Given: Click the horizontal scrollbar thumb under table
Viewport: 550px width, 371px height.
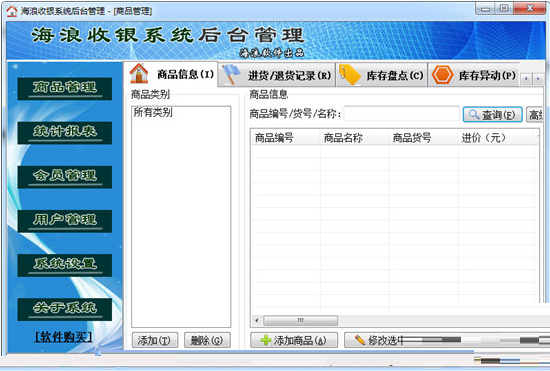Looking at the screenshot, I should coord(301,320).
